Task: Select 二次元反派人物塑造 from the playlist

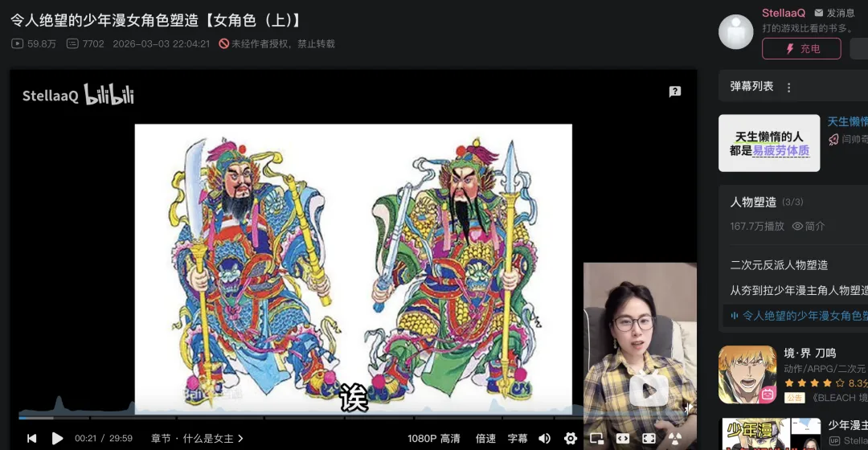Action: tap(779, 265)
